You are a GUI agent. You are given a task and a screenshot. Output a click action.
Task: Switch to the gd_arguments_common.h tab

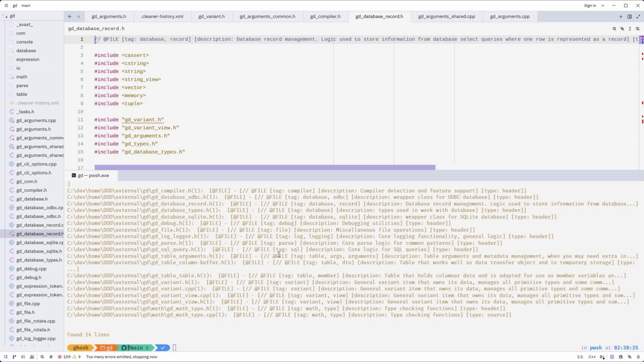tap(267, 17)
